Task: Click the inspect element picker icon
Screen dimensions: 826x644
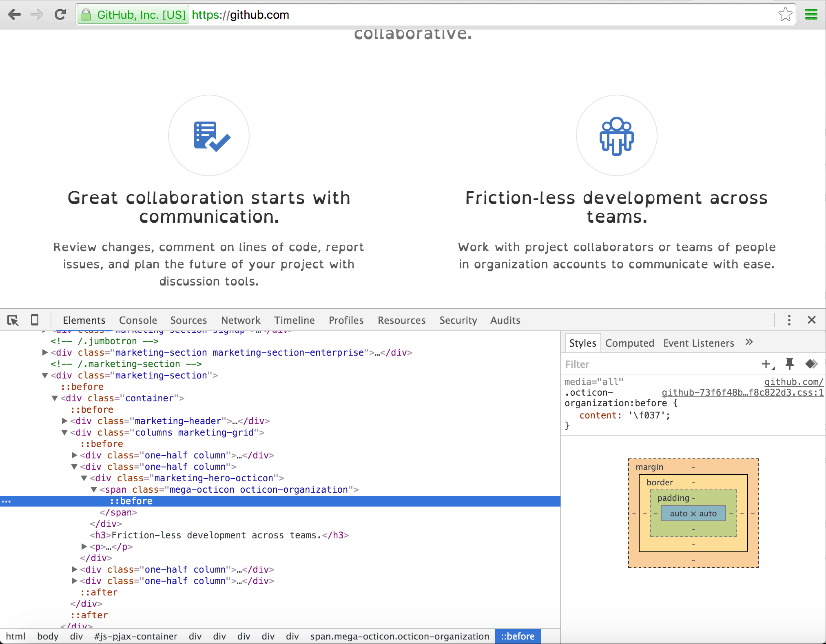Action: pyautogui.click(x=13, y=320)
